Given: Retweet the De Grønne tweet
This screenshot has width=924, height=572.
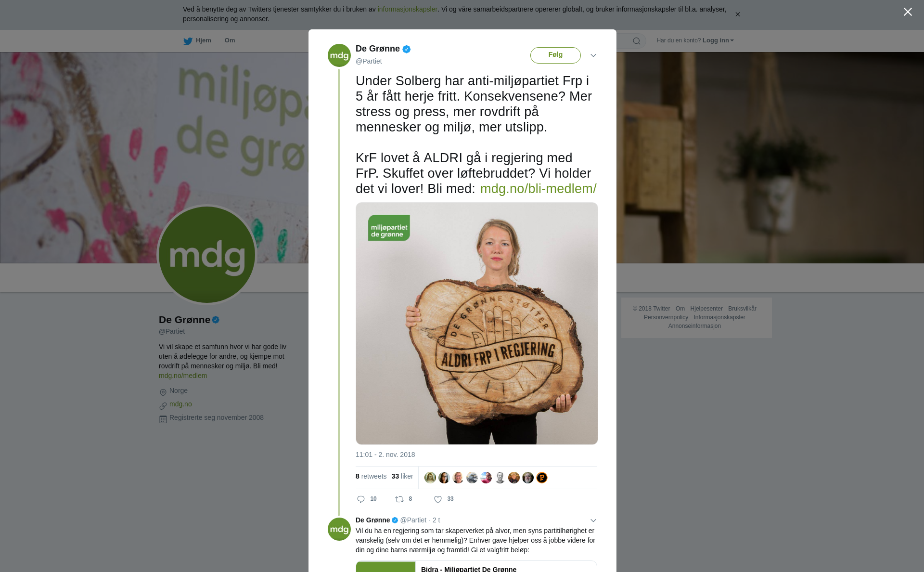Looking at the screenshot, I should coord(399,499).
